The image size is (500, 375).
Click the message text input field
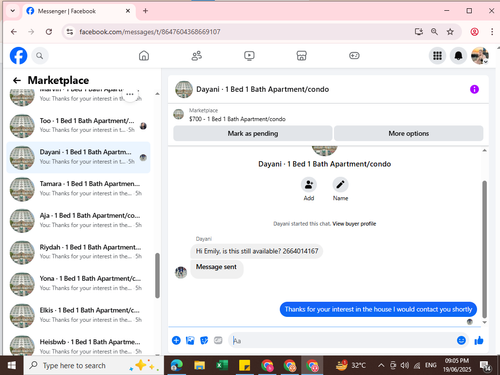[x=343, y=341]
